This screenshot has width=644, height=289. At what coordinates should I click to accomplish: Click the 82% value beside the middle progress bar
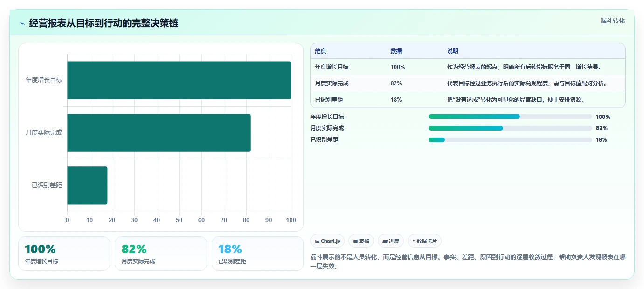click(602, 128)
